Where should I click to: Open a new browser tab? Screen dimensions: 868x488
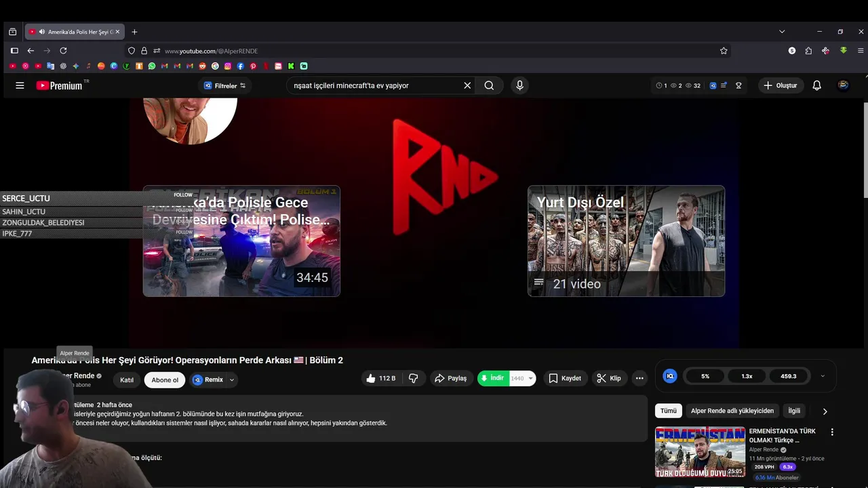[x=134, y=32]
